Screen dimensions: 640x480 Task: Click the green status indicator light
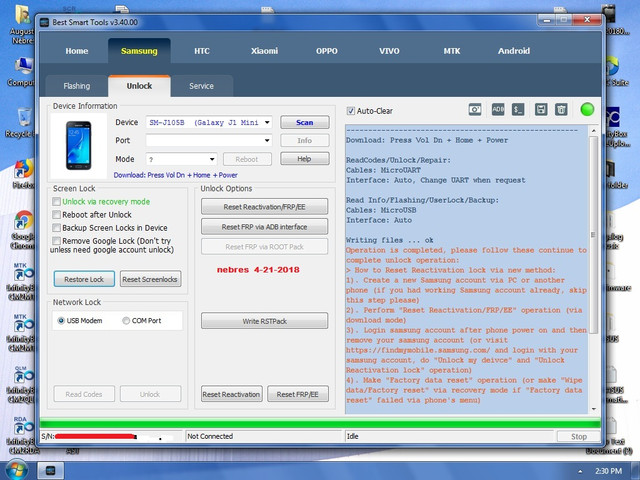(587, 109)
